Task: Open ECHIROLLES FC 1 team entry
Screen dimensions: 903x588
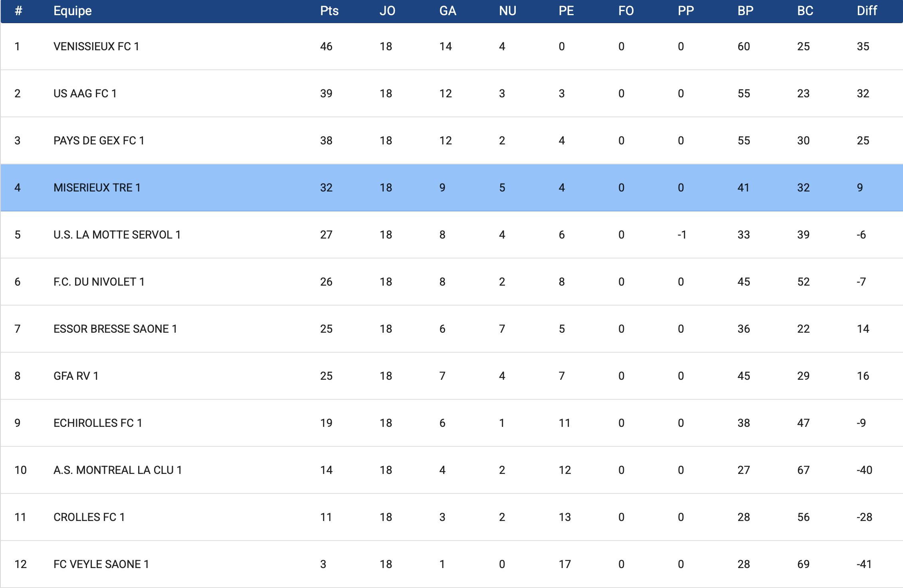Action: point(98,423)
